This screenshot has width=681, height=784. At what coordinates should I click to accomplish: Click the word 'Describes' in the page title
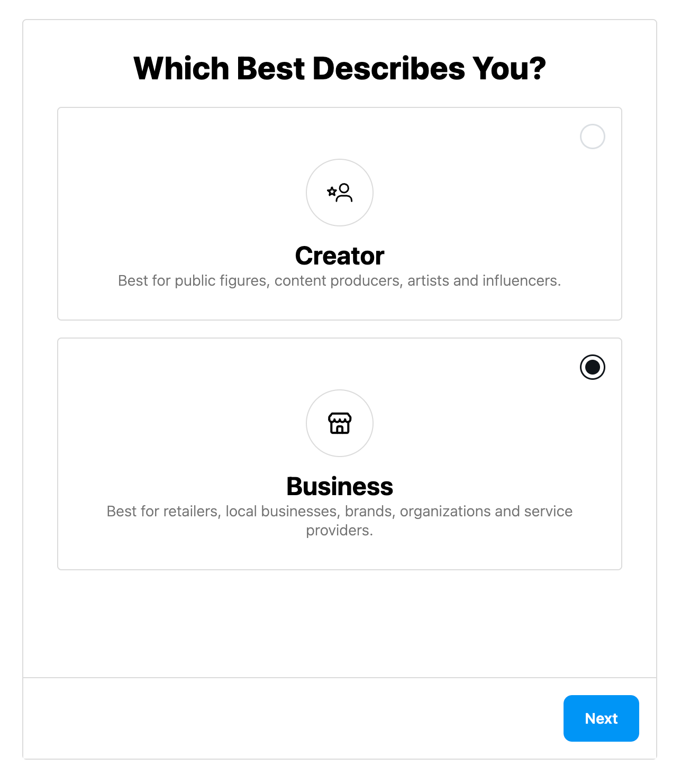click(389, 69)
